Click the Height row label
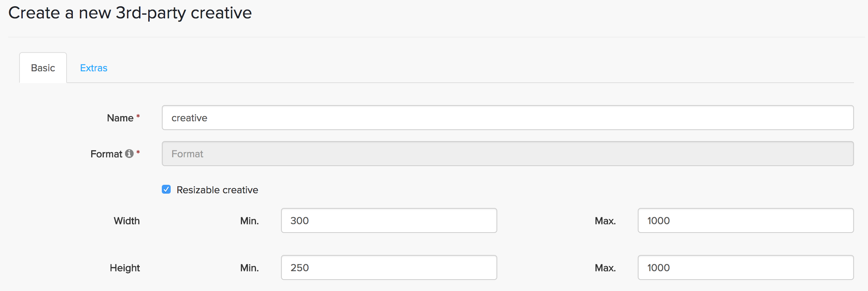The height and width of the screenshot is (291, 868). [x=125, y=268]
